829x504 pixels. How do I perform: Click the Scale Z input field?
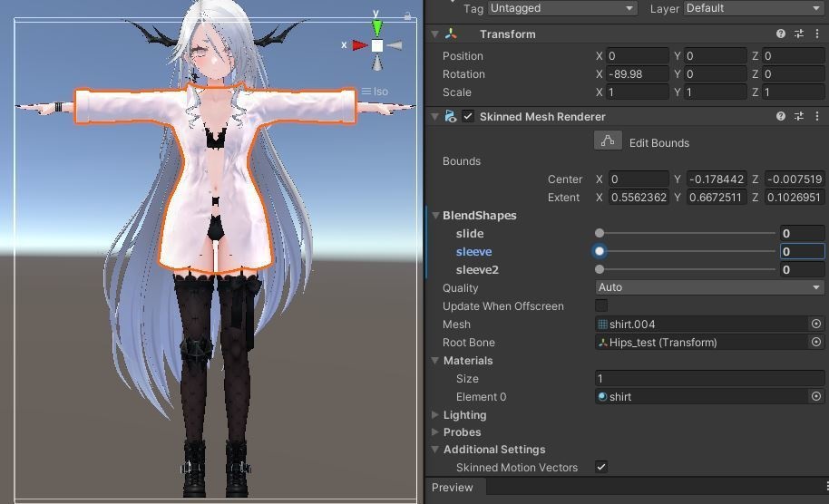coord(793,92)
